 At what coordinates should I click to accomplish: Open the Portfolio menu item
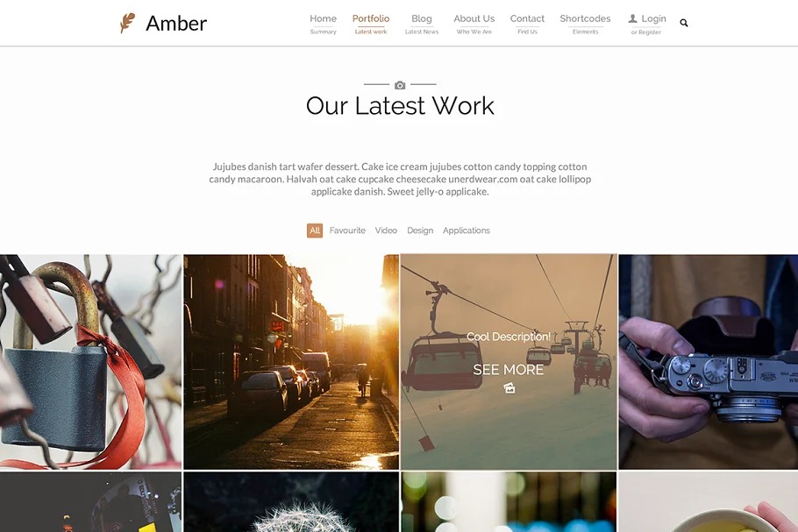pos(371,24)
